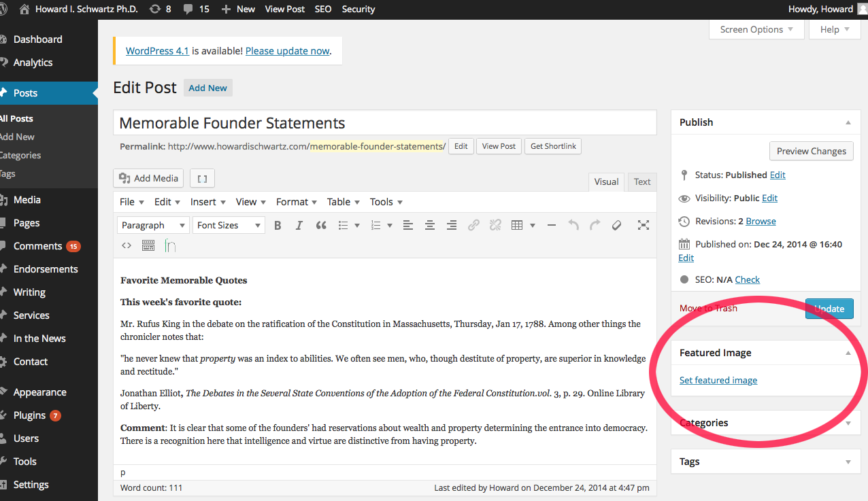Expand the Screen Options panel

(756, 29)
